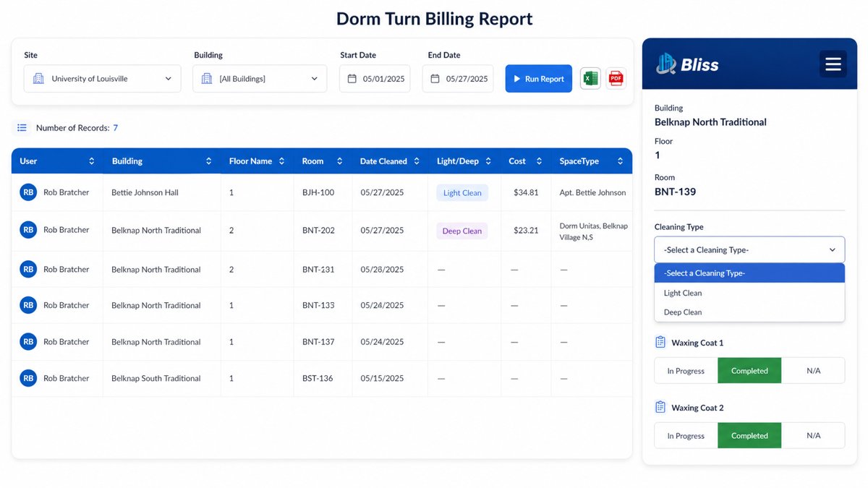The width and height of the screenshot is (868, 488).
Task: Set Waxing Coat 1 to Completed
Action: pos(749,371)
